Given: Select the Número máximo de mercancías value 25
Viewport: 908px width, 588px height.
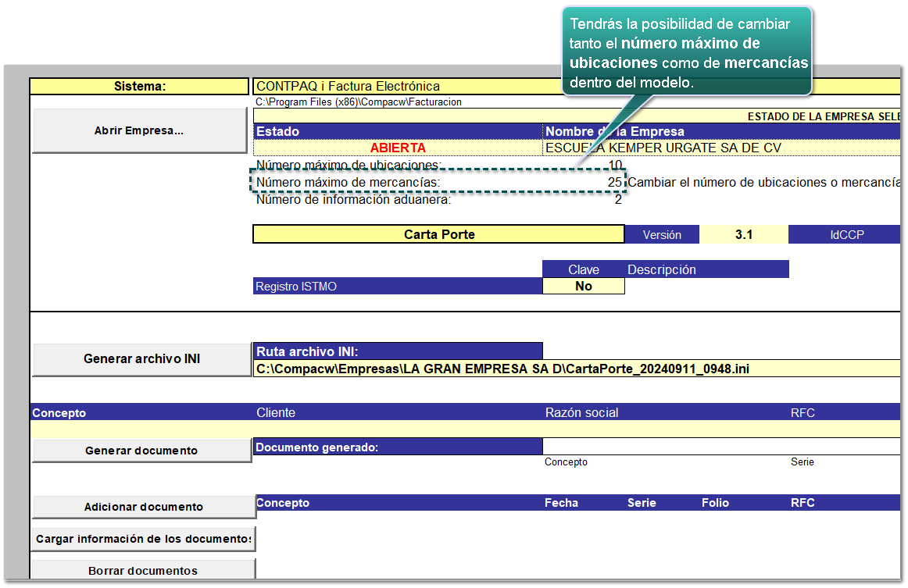Looking at the screenshot, I should [615, 182].
